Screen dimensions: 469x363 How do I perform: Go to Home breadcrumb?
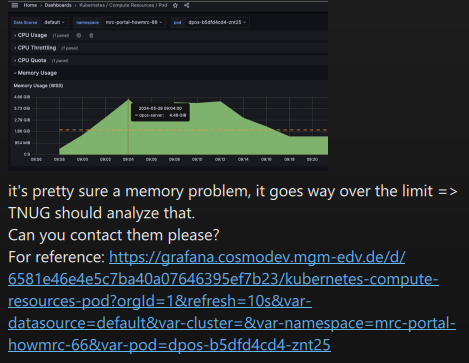click(x=30, y=5)
